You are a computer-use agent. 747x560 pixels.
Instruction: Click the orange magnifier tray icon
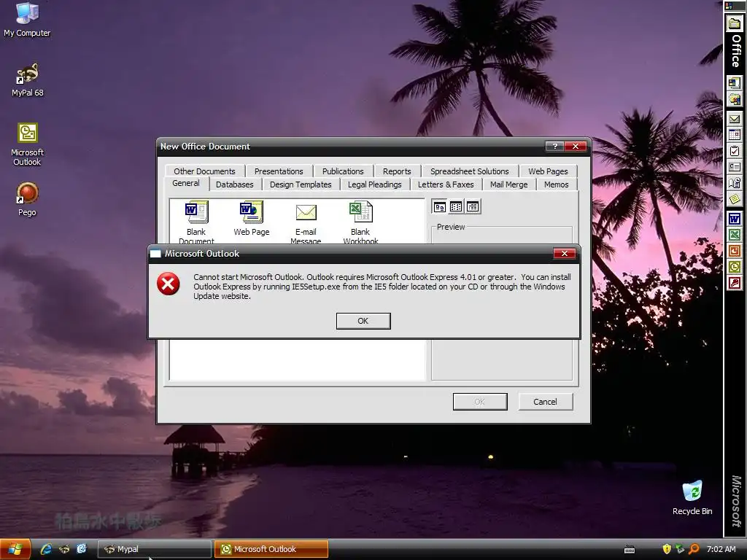point(694,549)
